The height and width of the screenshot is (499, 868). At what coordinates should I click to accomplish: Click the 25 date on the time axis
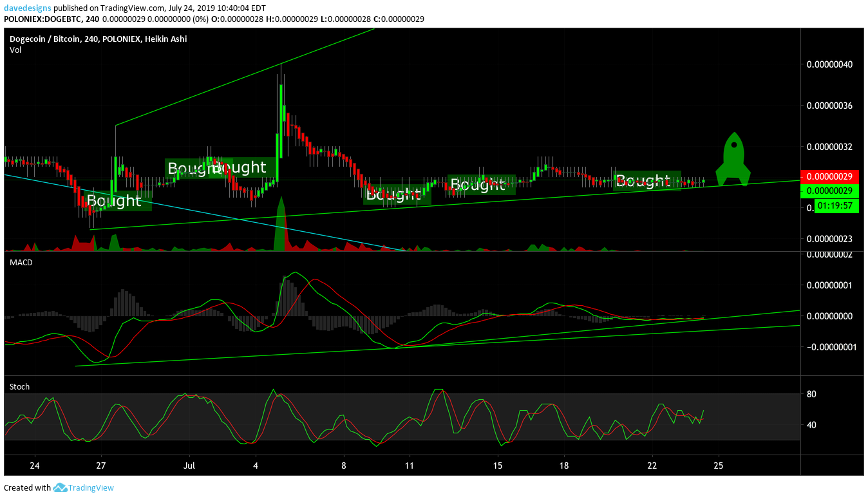point(718,466)
